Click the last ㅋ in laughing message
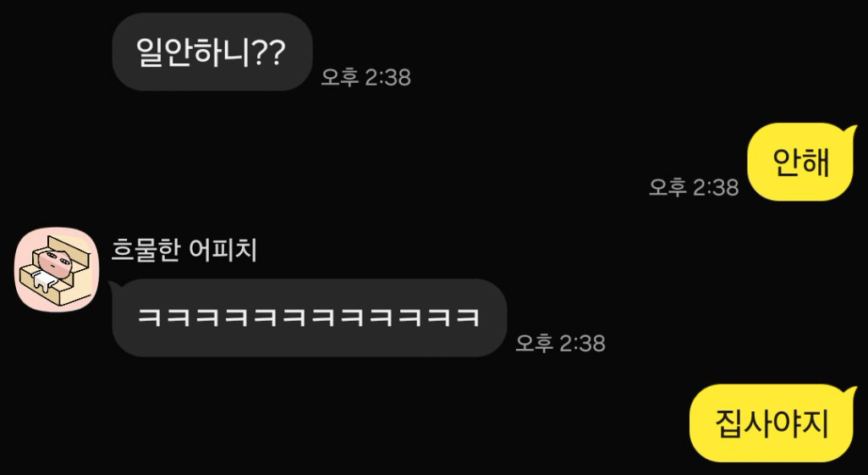Screen dimensions: 868x475 468,318
